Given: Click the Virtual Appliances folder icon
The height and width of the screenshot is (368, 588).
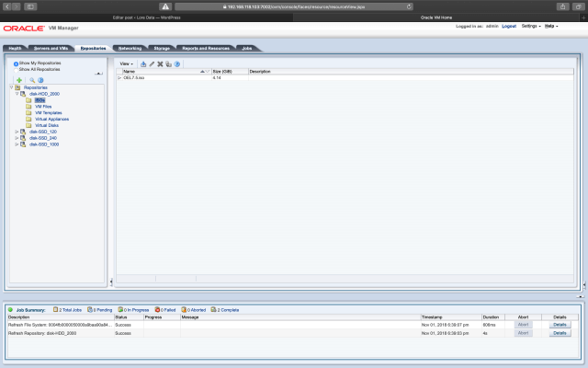Looking at the screenshot, I should [28, 119].
